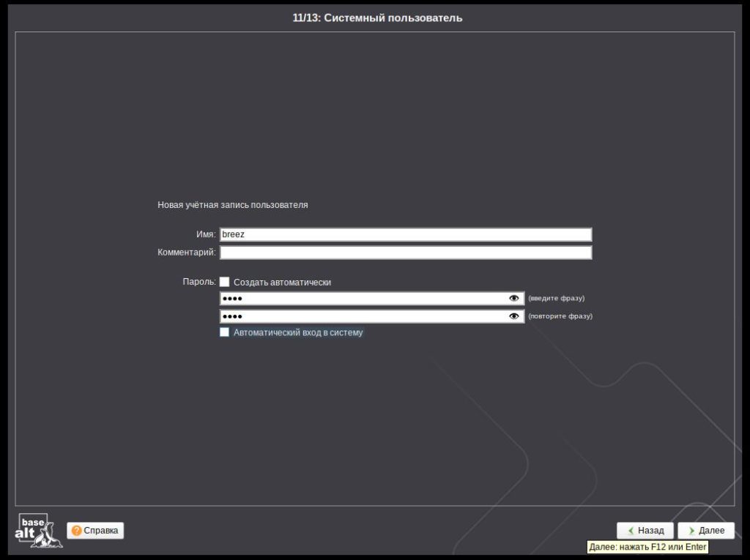Click the green forward arrow icon beside Далее

[x=691, y=531]
